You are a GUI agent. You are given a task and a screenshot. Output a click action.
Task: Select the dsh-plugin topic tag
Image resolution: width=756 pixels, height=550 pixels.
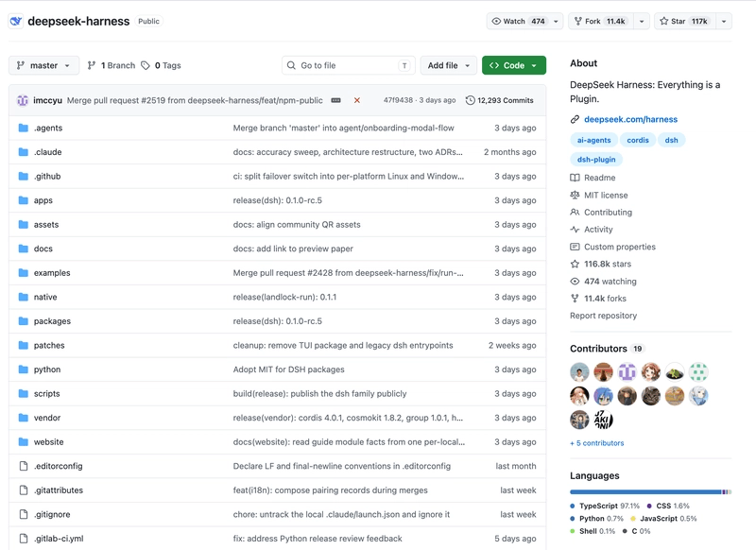tap(596, 159)
